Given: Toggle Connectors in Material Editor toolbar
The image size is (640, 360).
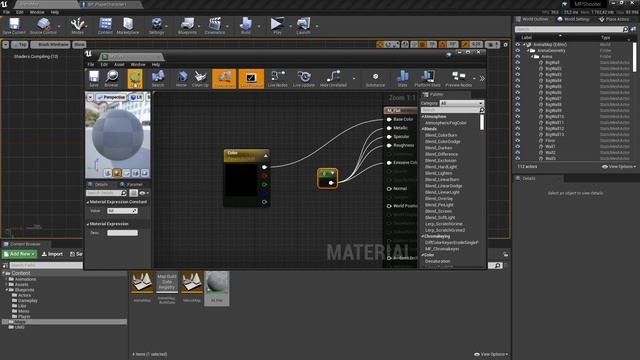Looking at the screenshot, I should (224, 78).
